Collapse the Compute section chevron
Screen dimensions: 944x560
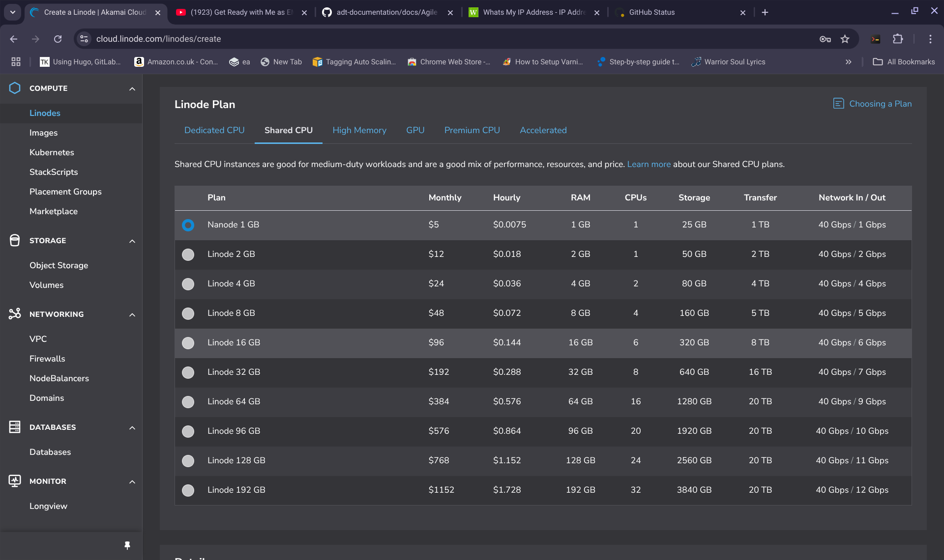(x=132, y=88)
